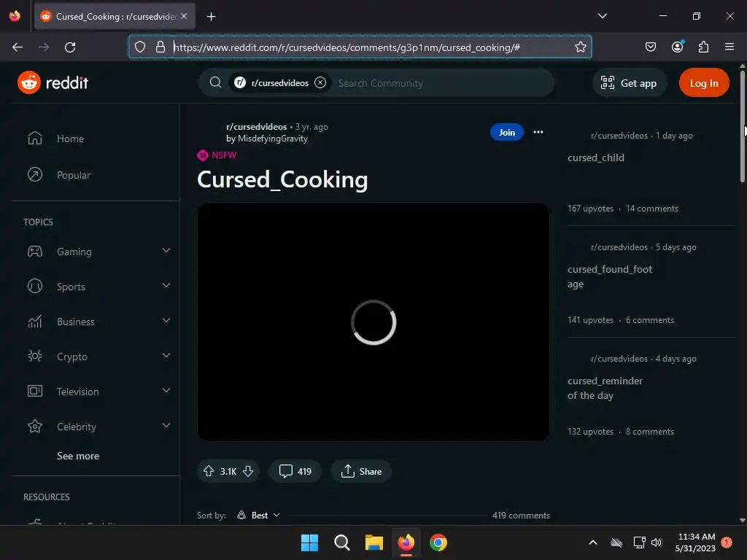Open Chrome from taskbar
The image size is (747, 560).
438,542
